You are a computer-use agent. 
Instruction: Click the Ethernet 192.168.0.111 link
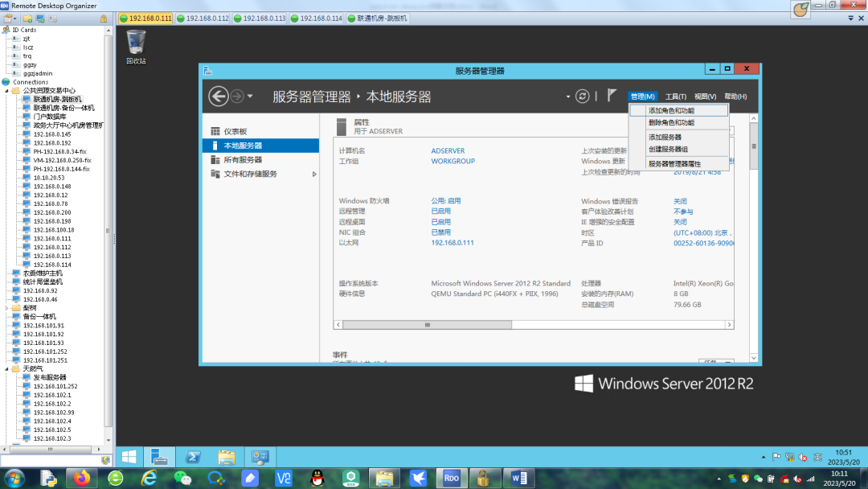tap(452, 243)
